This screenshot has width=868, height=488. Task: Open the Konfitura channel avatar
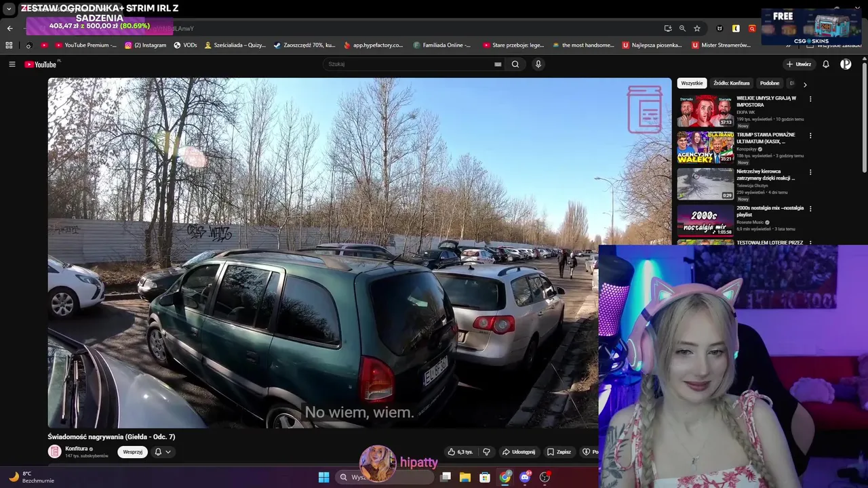54,451
